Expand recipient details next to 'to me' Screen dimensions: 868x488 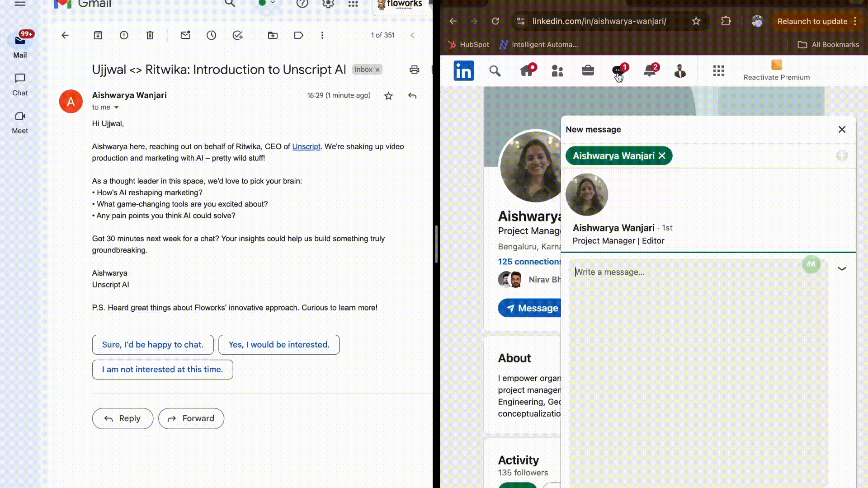[x=116, y=108]
